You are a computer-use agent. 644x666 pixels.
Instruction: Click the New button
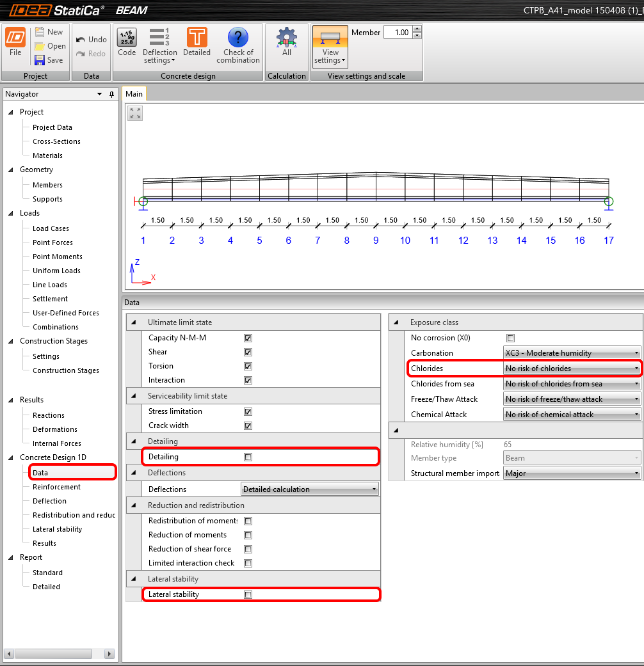[49, 31]
